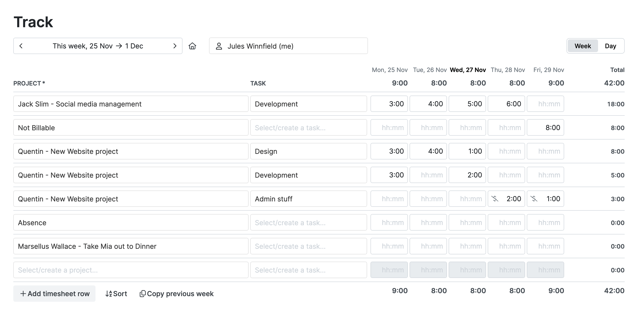
Task: Switch to Week view
Action: coord(583,46)
